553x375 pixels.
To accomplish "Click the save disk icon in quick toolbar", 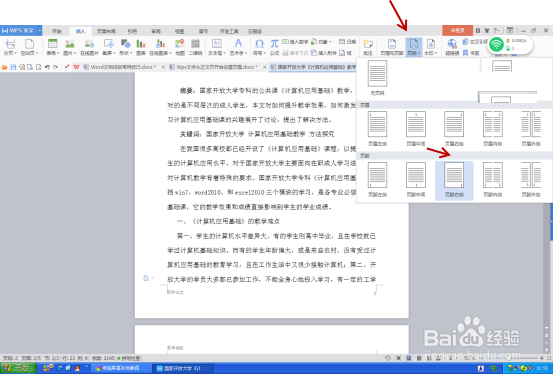I will (13, 67).
